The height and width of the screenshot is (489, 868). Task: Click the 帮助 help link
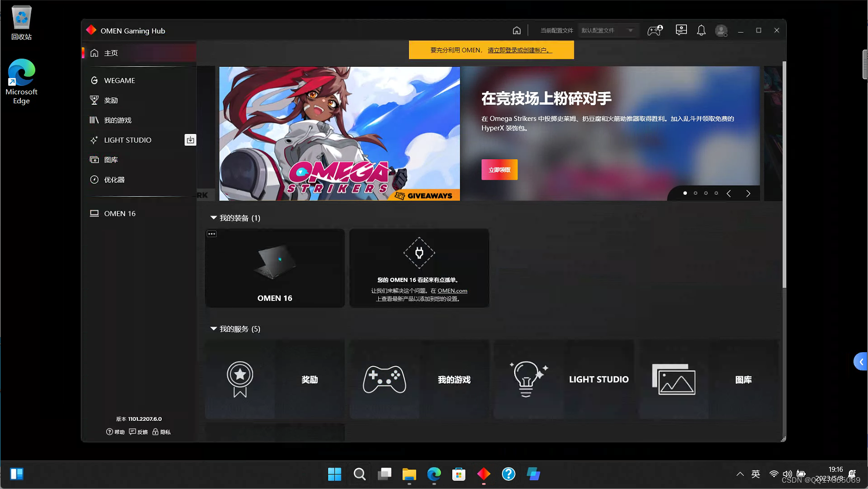pyautogui.click(x=115, y=432)
